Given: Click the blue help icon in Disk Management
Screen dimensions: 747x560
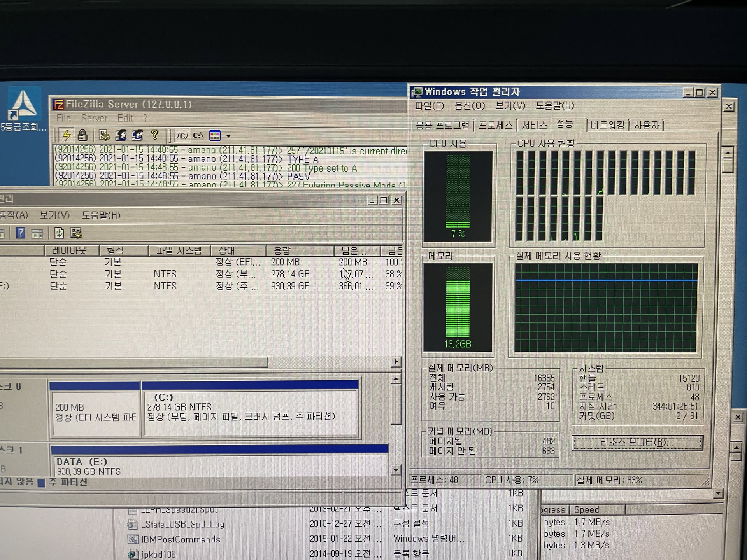Looking at the screenshot, I should pos(20,233).
